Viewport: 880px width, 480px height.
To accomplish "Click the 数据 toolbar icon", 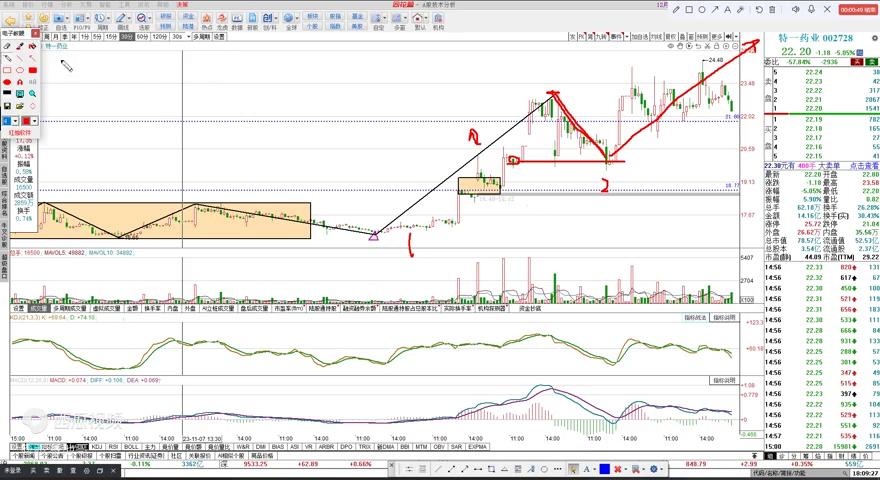I will point(237,21).
